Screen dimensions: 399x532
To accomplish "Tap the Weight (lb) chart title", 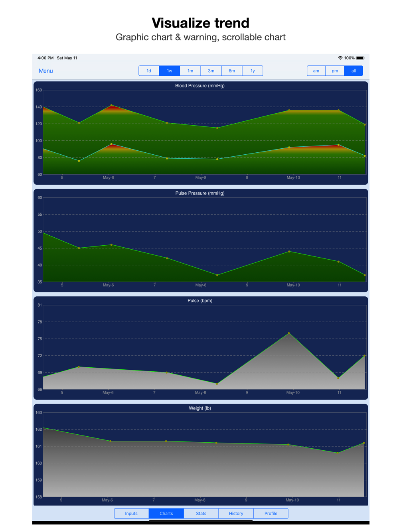I will (200, 408).
